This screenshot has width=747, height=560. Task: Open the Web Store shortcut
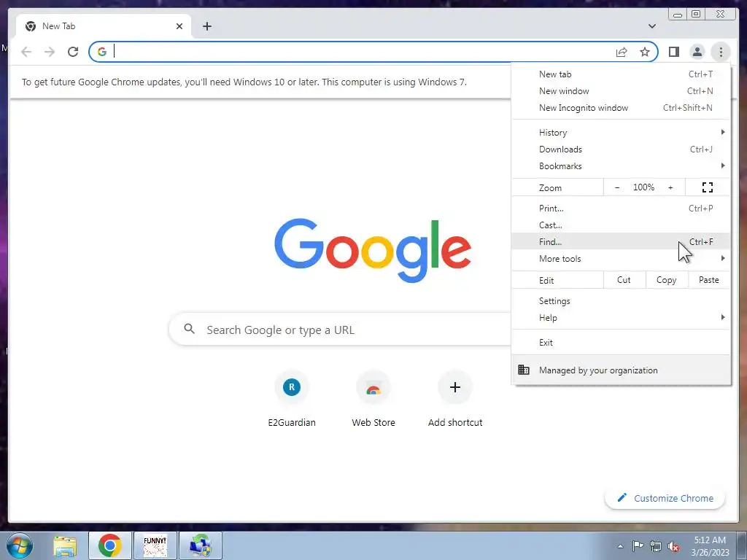373,399
